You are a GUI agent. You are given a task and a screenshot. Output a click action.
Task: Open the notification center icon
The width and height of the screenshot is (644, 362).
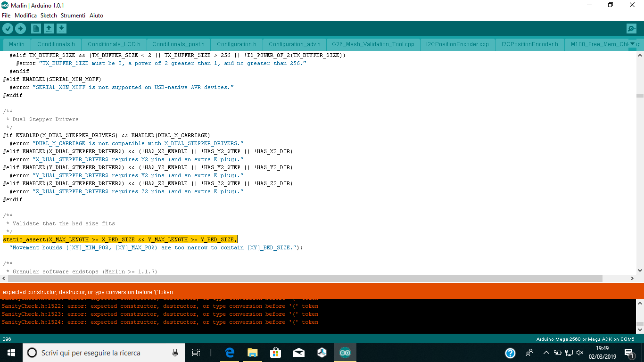(x=628, y=353)
